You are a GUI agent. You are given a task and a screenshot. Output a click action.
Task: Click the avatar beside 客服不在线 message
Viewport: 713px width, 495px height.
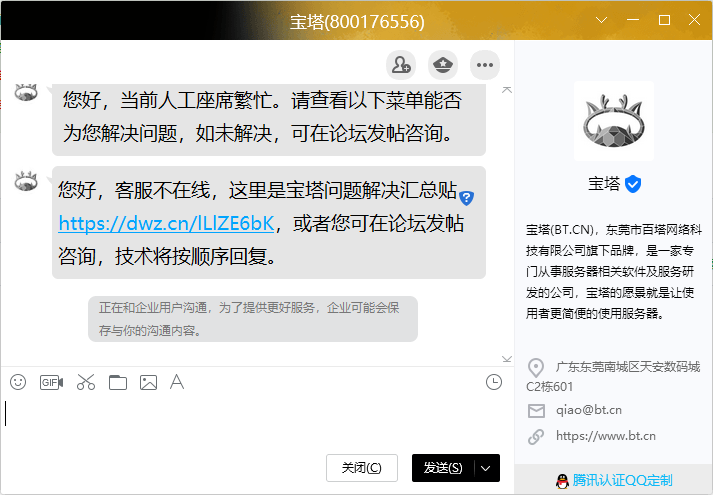click(x=26, y=181)
